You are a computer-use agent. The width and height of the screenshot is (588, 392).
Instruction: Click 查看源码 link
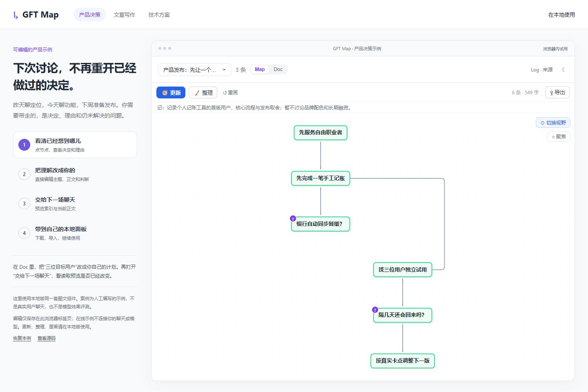pyautogui.click(x=47, y=338)
